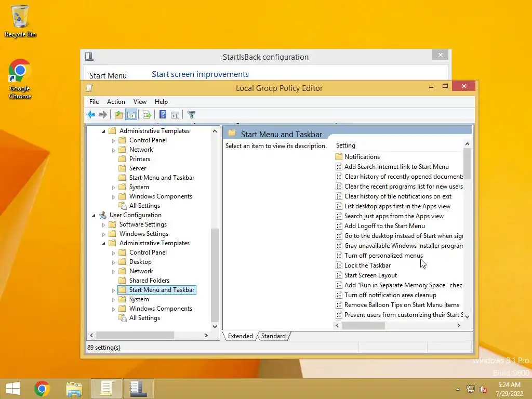Screen dimensions: 532x399
Task: Click the All Settings icon under User Configuration
Action: (x=122, y=318)
